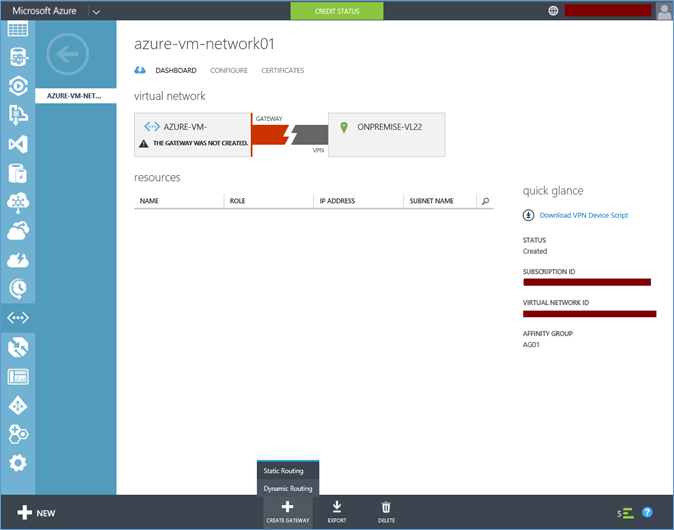The image size is (674, 530).
Task: Open the user account avatar
Action: 664,11
